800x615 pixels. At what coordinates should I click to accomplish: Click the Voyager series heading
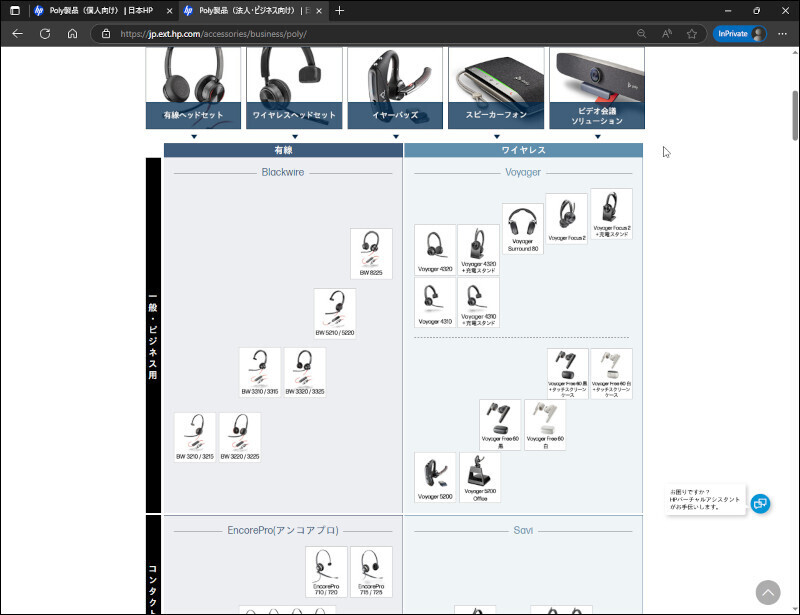pyautogui.click(x=523, y=173)
